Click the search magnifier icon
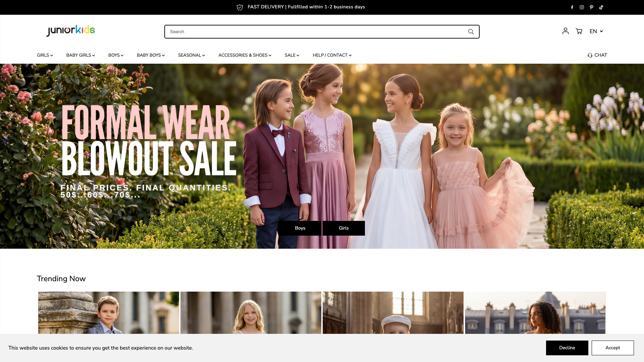 click(471, 32)
